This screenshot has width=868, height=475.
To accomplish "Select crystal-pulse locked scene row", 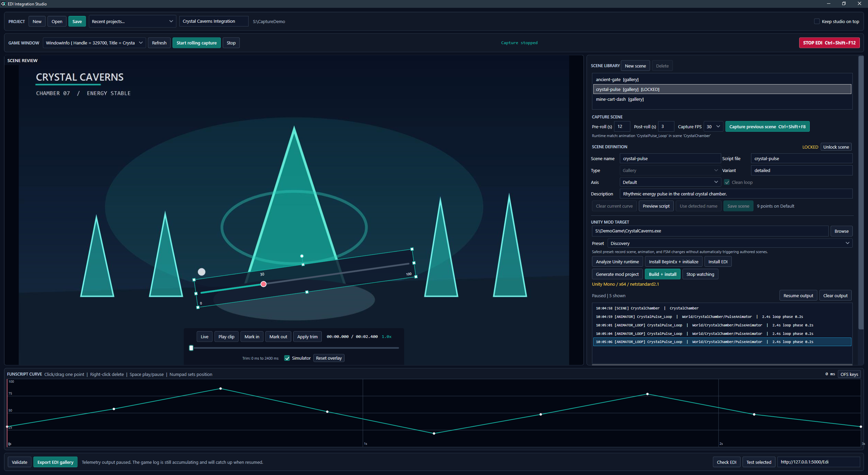I will 722,89.
